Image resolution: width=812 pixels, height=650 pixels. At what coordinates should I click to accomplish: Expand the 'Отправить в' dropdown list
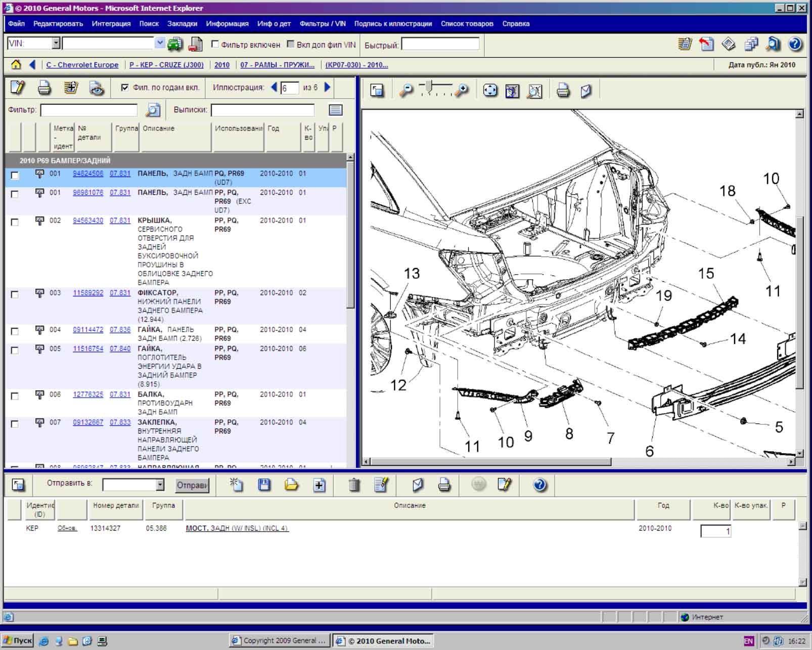click(160, 485)
